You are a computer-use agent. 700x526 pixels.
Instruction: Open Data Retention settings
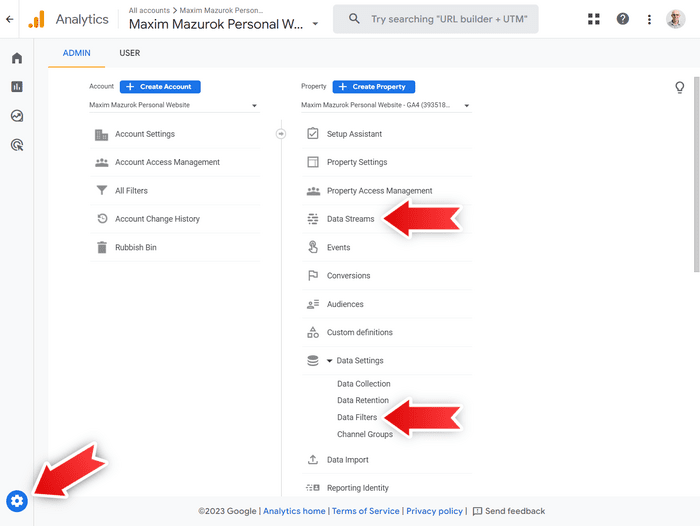(x=362, y=400)
